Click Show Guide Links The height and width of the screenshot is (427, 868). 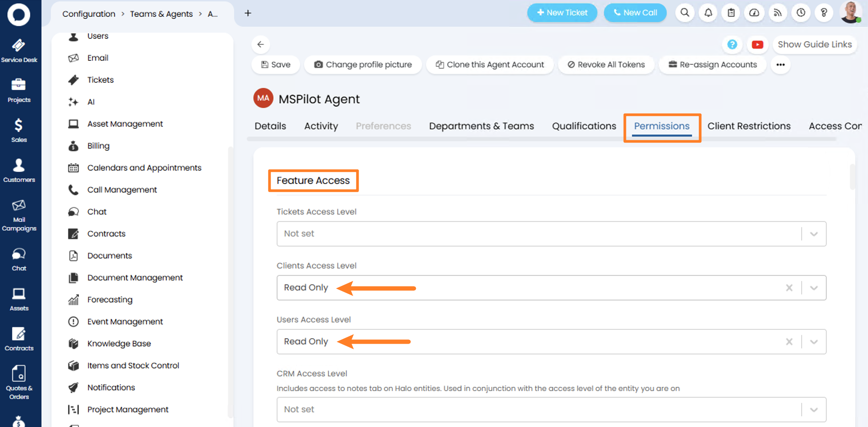tap(814, 44)
